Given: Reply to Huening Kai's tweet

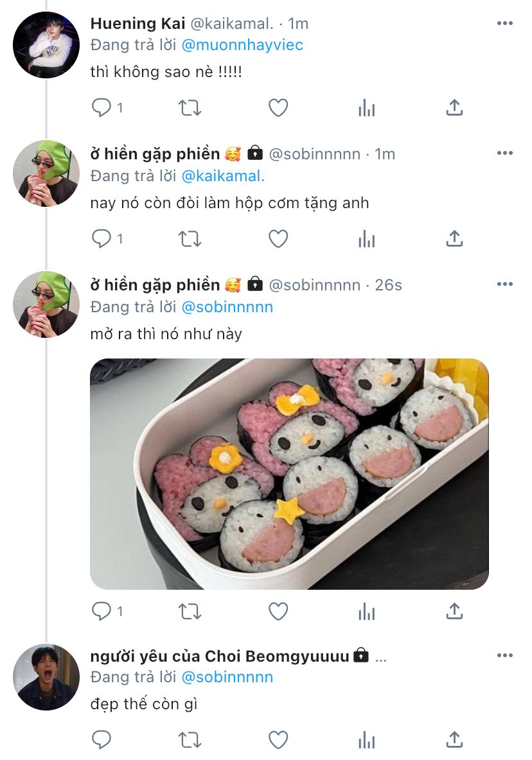Looking at the screenshot, I should [x=102, y=107].
